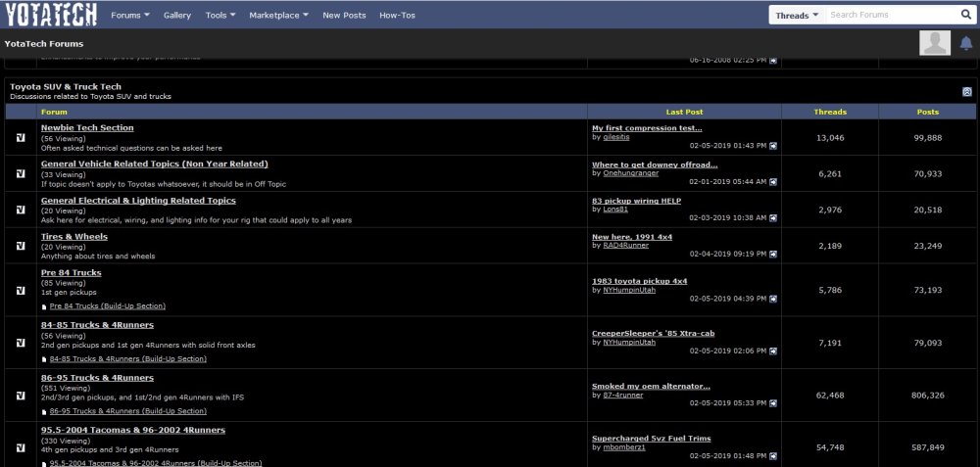
Task: View profile of user Lons81
Action: coord(615,210)
